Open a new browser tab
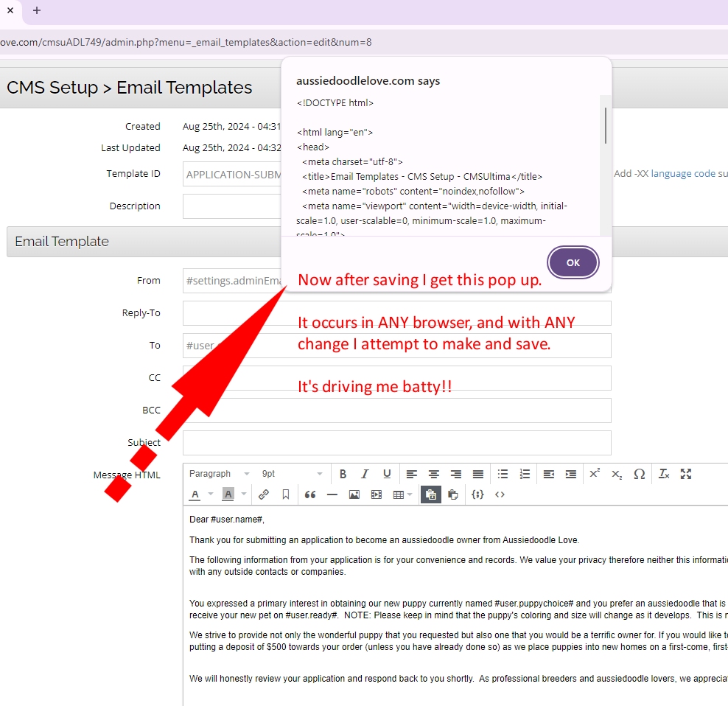The image size is (728, 706). (37, 10)
